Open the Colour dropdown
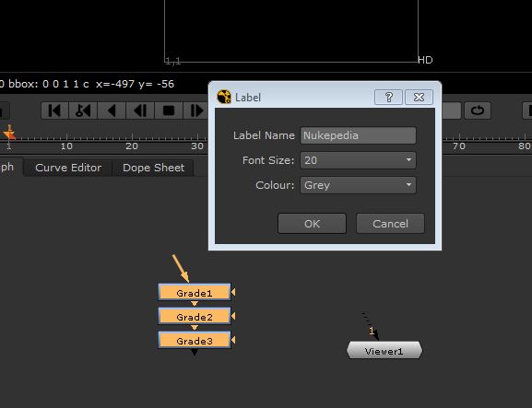This screenshot has height=408, width=532. [358, 185]
